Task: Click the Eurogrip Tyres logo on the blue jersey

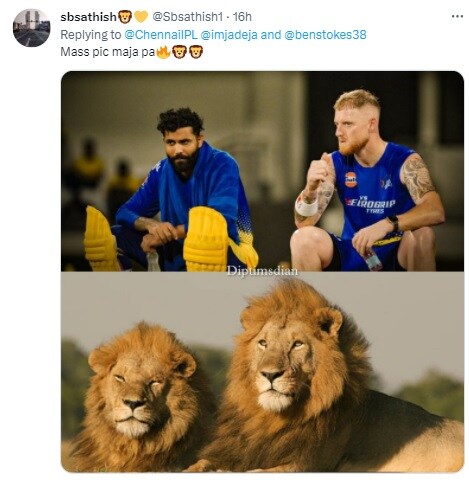Action: (x=370, y=204)
